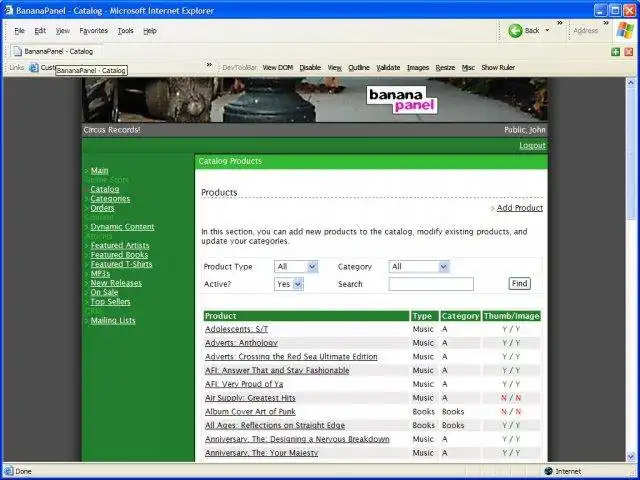The image size is (640, 480).
Task: Click the Add Product link
Action: [520, 208]
